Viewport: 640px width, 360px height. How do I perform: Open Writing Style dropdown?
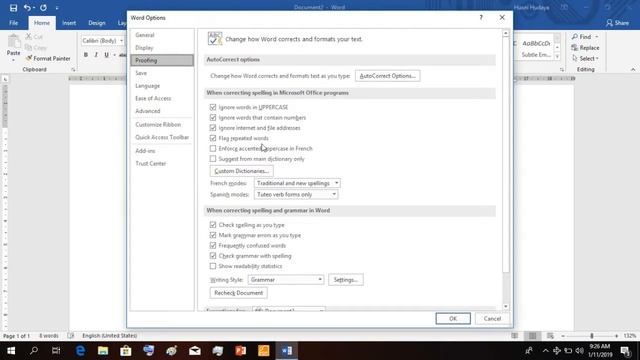(x=286, y=280)
